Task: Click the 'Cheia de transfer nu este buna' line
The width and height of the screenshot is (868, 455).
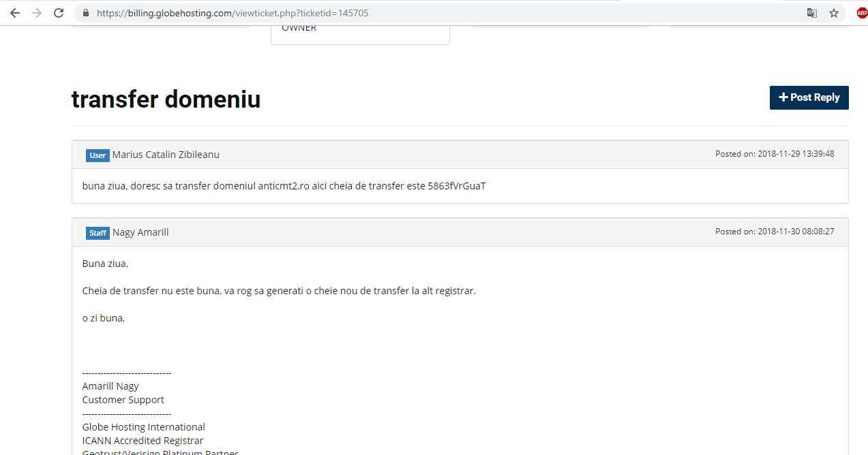Action: 279,291
